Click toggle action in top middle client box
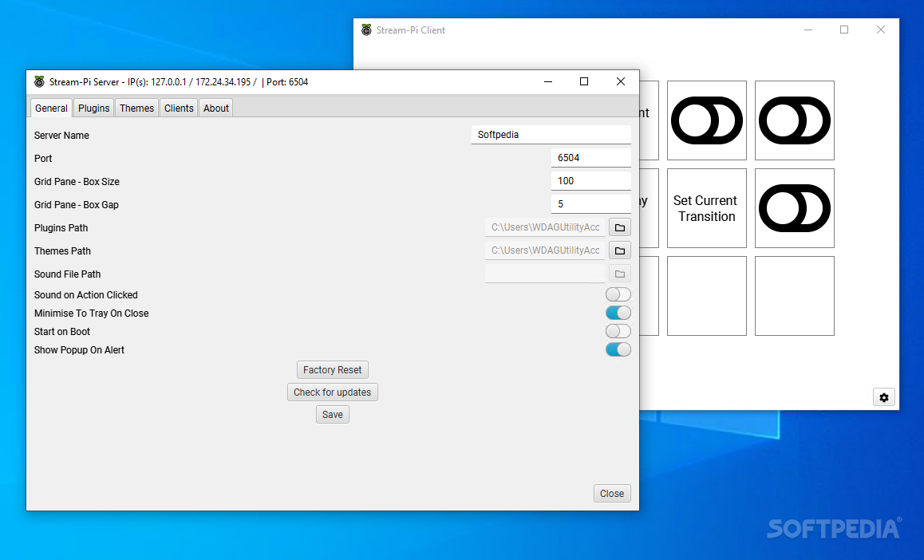Viewport: 924px width, 560px height. coord(706,120)
